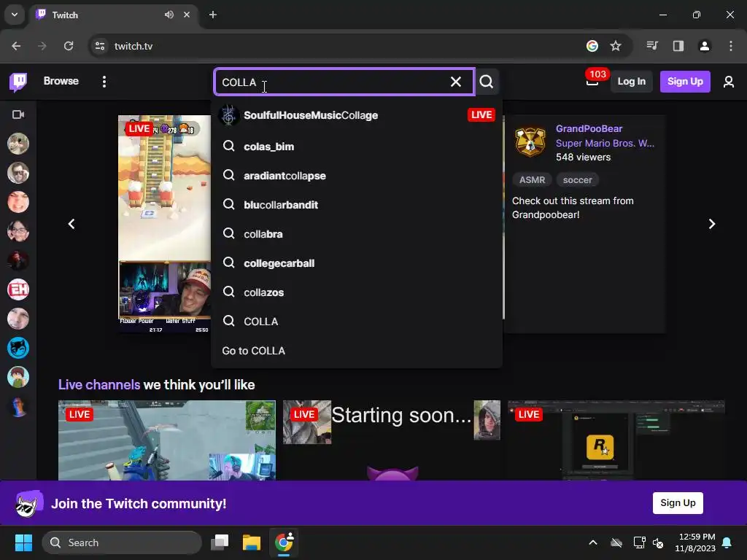The height and width of the screenshot is (560, 747).
Task: Open File Explorer from taskbar
Action: pyautogui.click(x=252, y=542)
